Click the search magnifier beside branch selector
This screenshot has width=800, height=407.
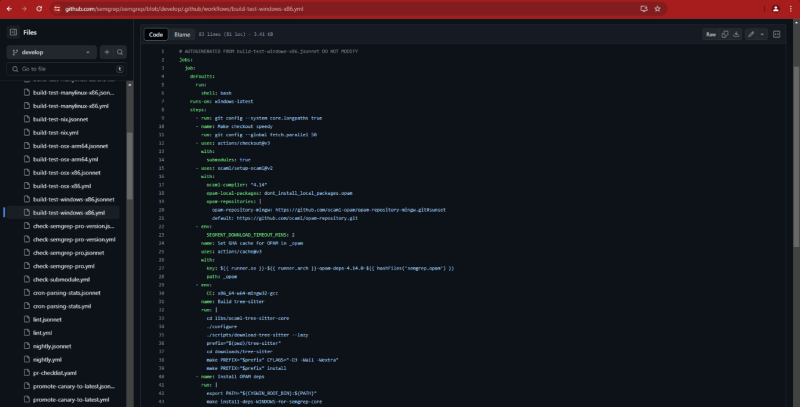click(120, 52)
